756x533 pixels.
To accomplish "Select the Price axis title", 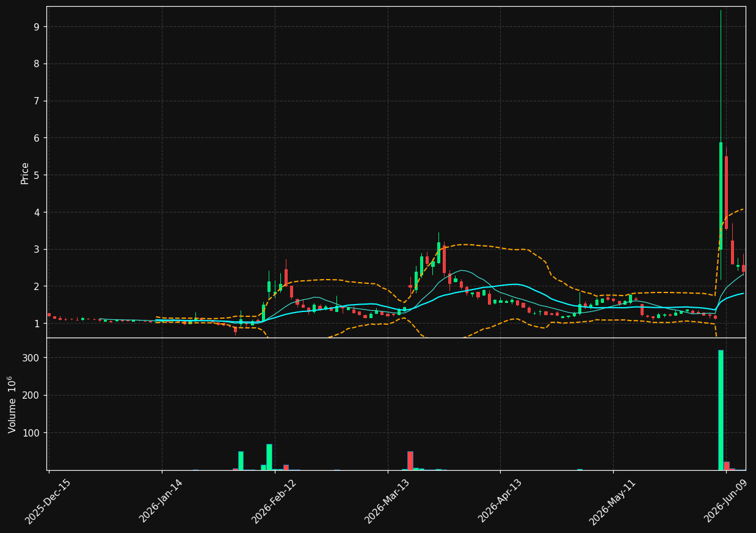I will (x=25, y=173).
